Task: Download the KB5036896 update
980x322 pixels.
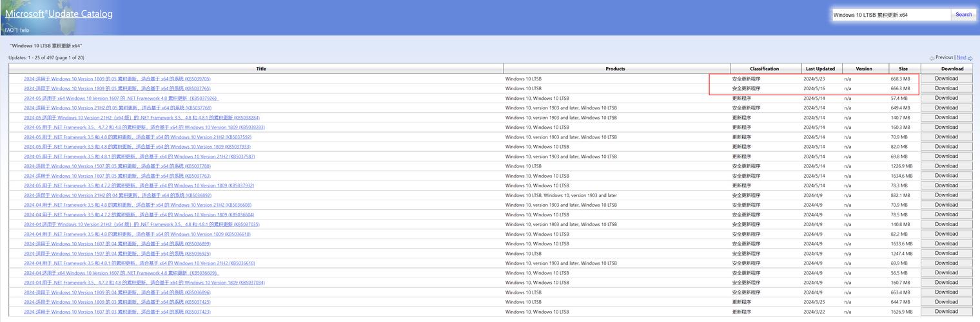Action: click(x=946, y=292)
